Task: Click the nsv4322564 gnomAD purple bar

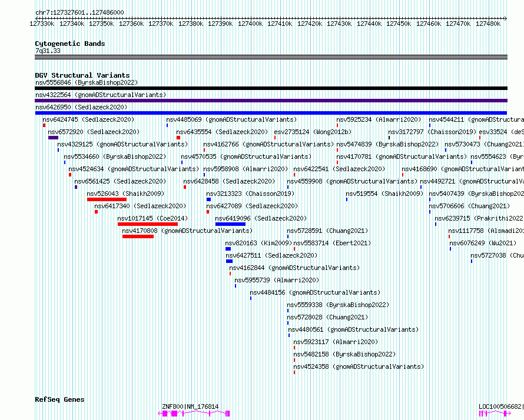Action: (x=271, y=101)
